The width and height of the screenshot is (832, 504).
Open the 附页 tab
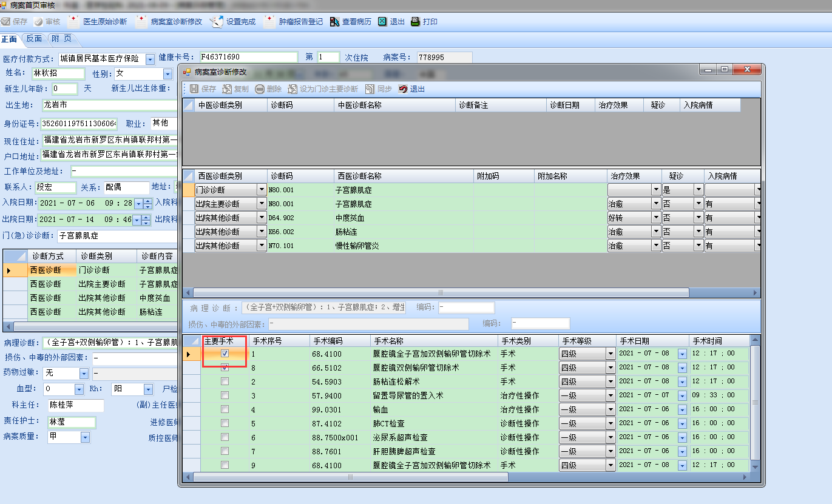pyautogui.click(x=61, y=39)
